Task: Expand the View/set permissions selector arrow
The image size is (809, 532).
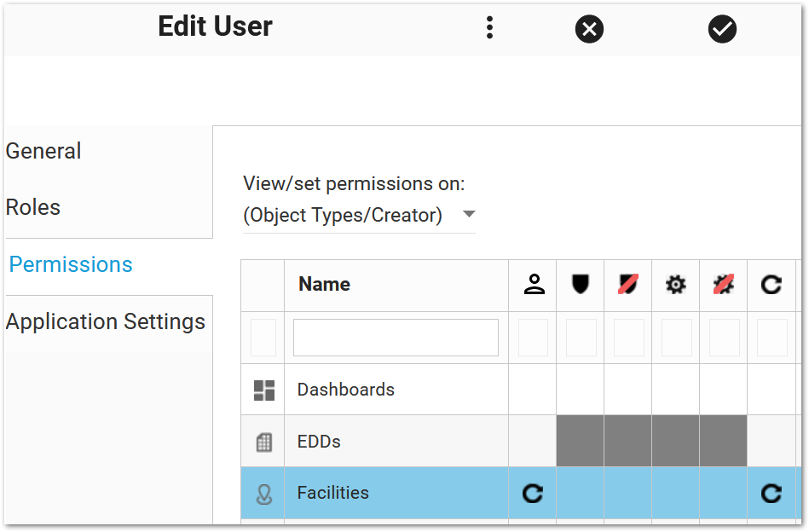Action: tap(469, 216)
